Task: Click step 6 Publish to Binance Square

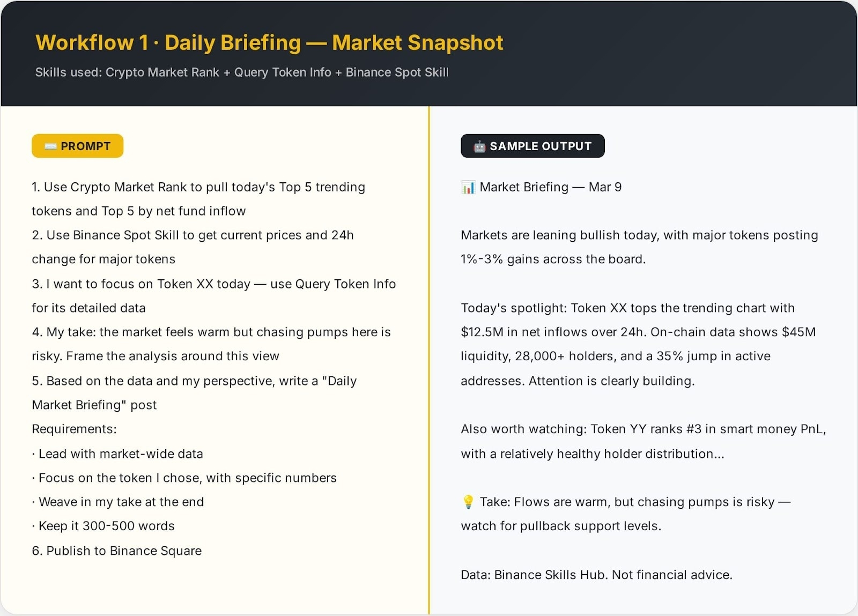Action: coord(117,551)
